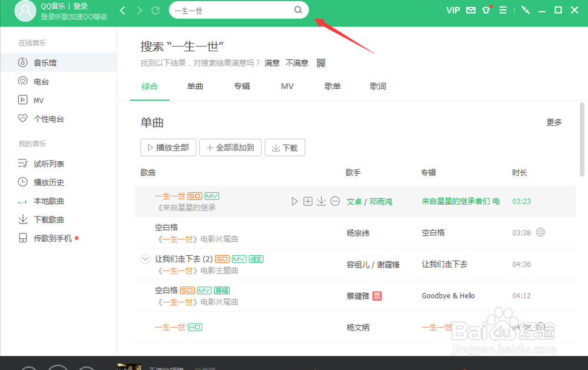This screenshot has width=588, height=370.
Task: Open more options via the ellipsis icon
Action: click(x=335, y=201)
